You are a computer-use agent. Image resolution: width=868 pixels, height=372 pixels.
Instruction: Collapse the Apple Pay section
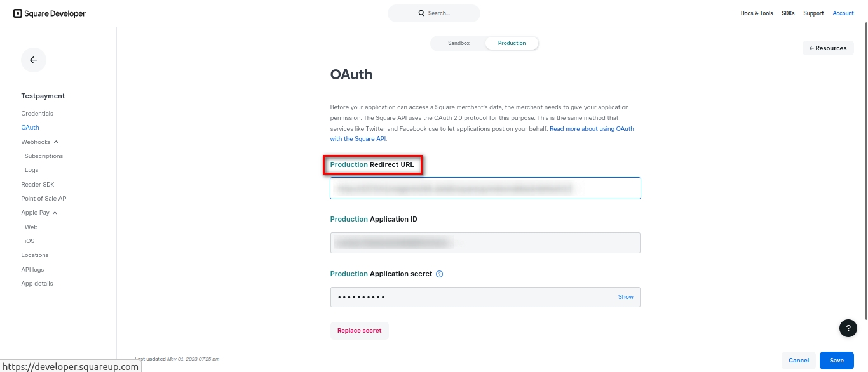(x=55, y=213)
